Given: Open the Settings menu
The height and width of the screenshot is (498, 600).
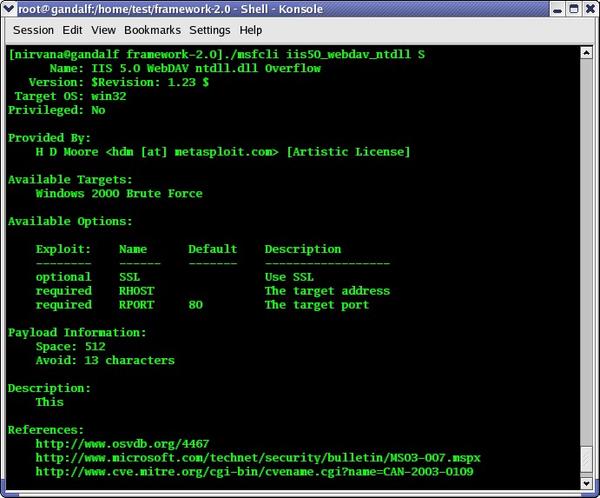Looking at the screenshot, I should click(x=209, y=30).
